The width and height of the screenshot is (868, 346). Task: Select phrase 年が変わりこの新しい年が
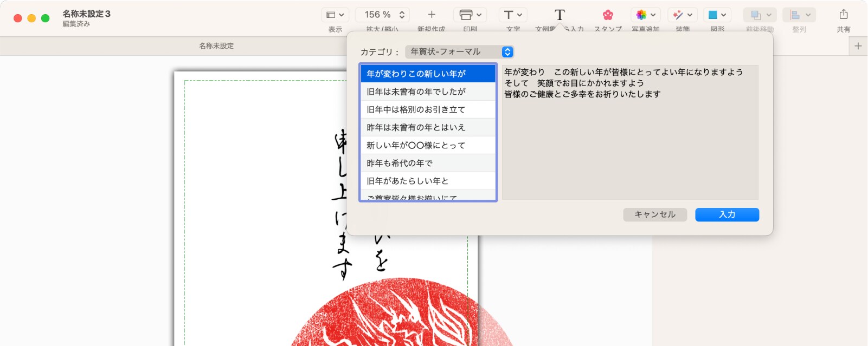click(x=428, y=74)
